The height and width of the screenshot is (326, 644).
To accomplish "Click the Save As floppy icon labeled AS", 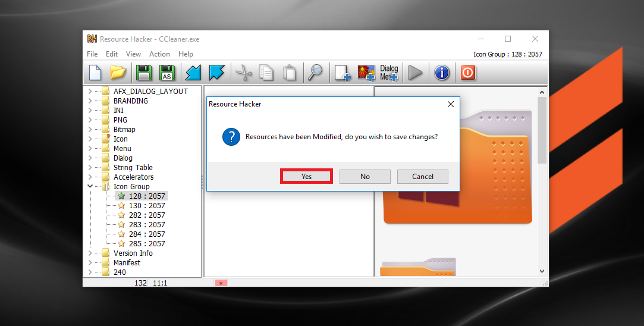I will coord(167,73).
